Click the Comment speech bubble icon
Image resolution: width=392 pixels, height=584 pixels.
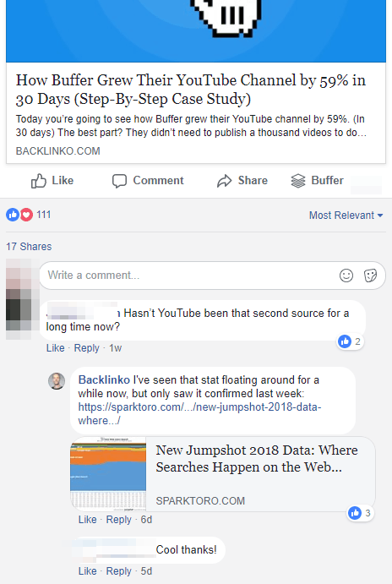119,181
